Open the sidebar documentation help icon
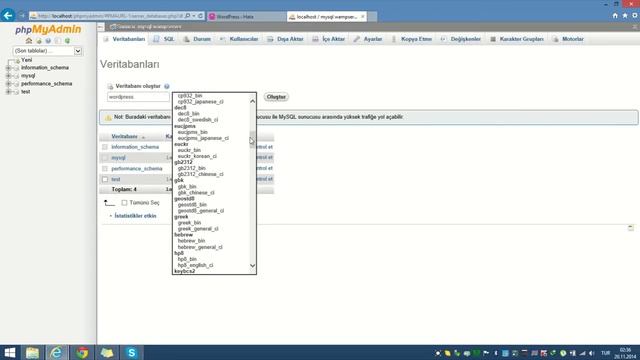 48,41
